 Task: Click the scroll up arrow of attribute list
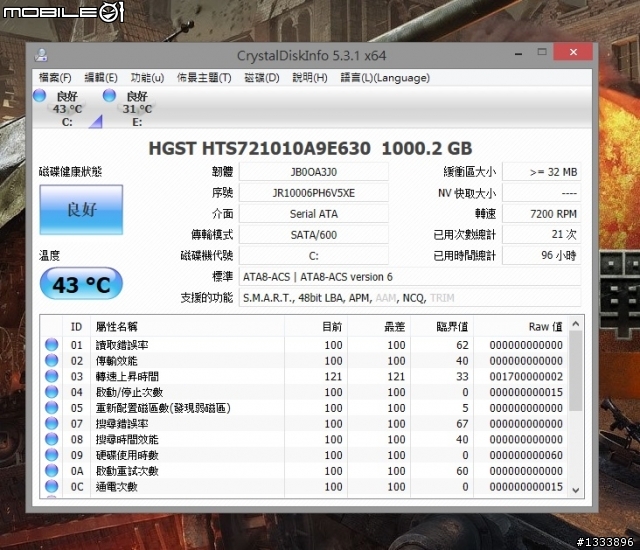point(576,324)
